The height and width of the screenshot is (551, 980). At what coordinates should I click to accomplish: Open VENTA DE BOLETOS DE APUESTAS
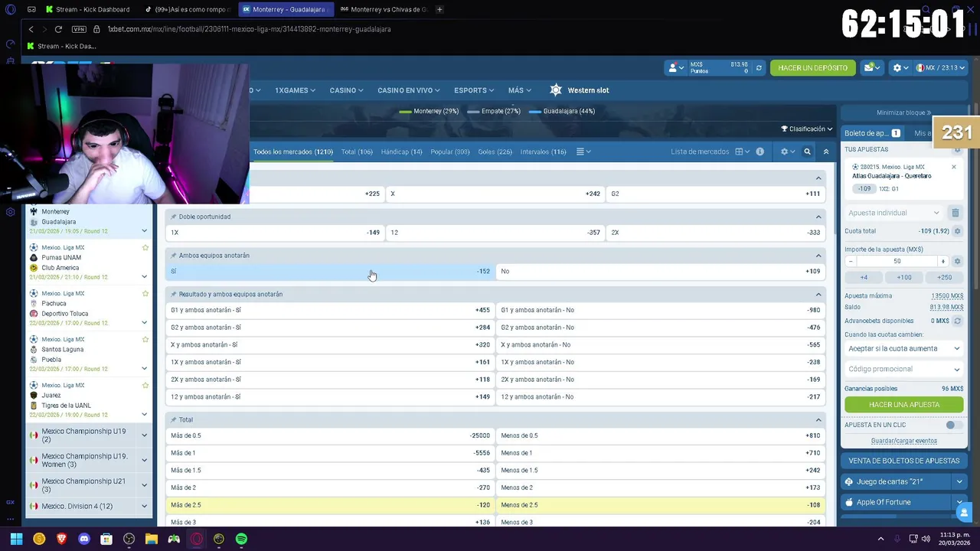point(903,461)
